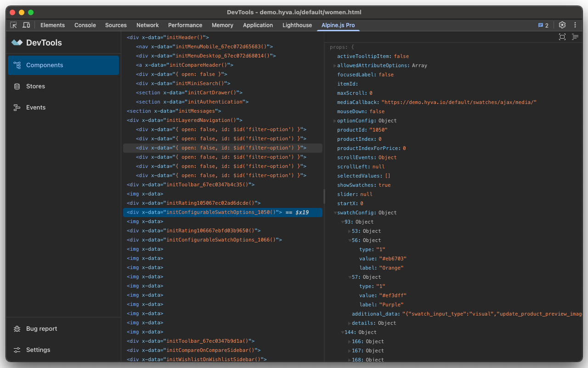Expand swatch entry 53 object
This screenshot has height=368, width=588.
350,231
